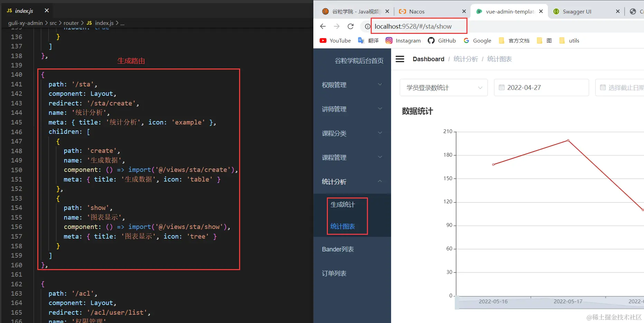The height and width of the screenshot is (323, 644).
Task: Click the import('@/views/sta/show') code line
Action: [147, 227]
